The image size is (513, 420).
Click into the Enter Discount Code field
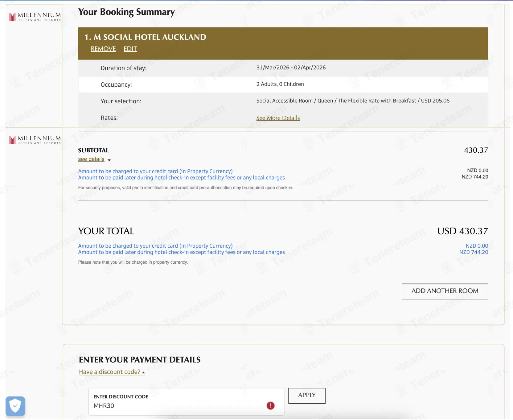click(x=186, y=402)
